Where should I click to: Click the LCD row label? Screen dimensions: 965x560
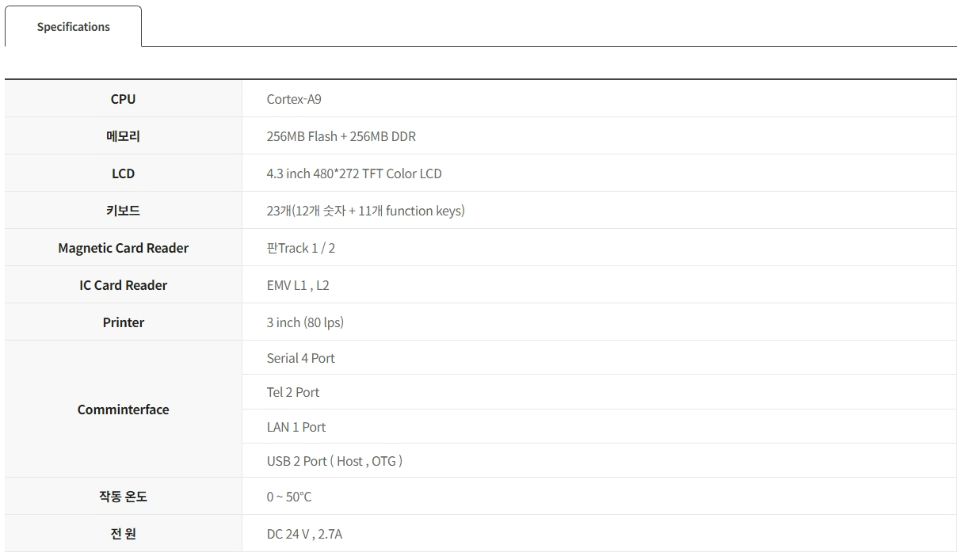click(x=123, y=173)
